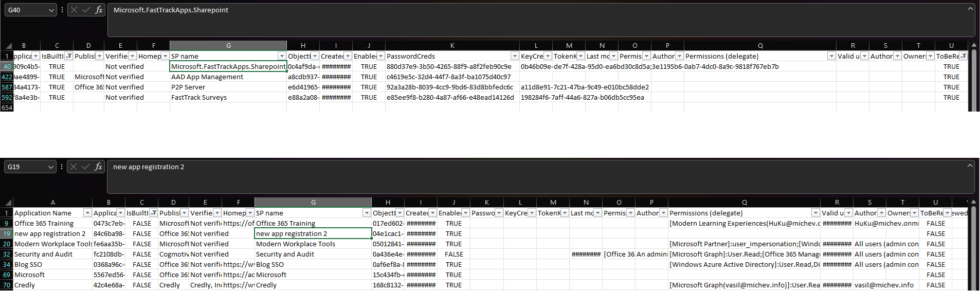The height and width of the screenshot is (291, 980).
Task: Click the fx Insert Function icon beside G19
Action: [99, 167]
